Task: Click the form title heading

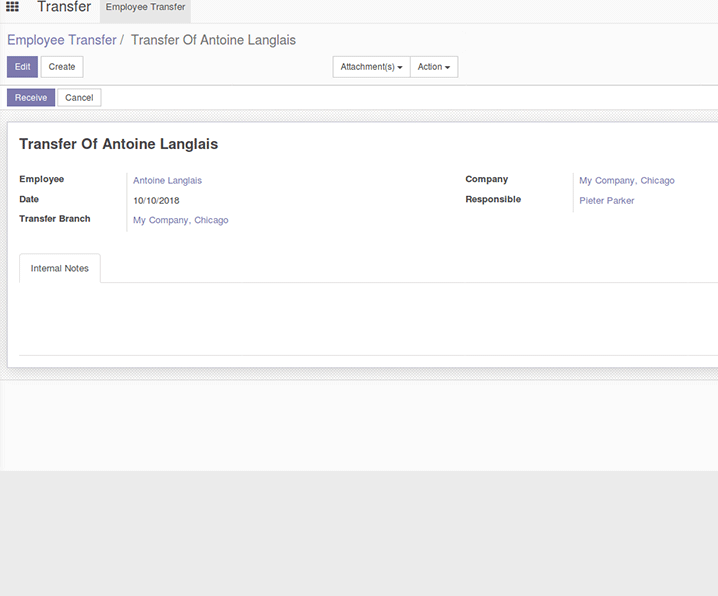Action: click(x=118, y=144)
